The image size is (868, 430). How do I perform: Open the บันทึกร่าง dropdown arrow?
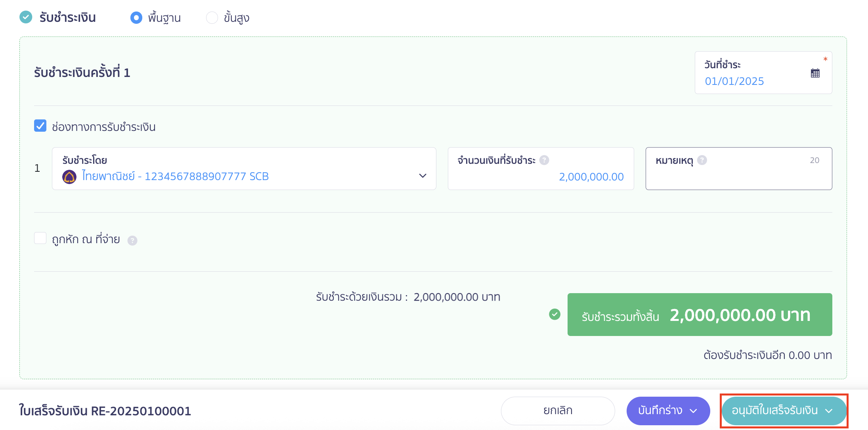(693, 411)
